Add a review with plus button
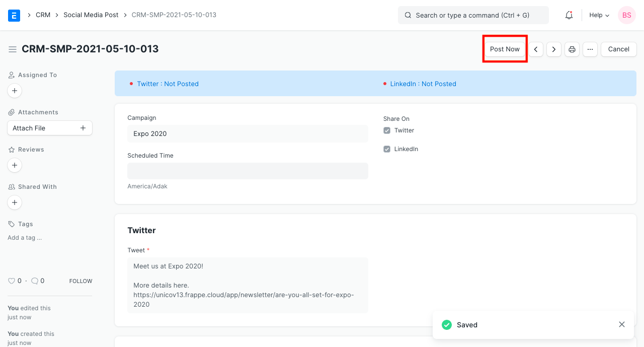 pos(15,165)
